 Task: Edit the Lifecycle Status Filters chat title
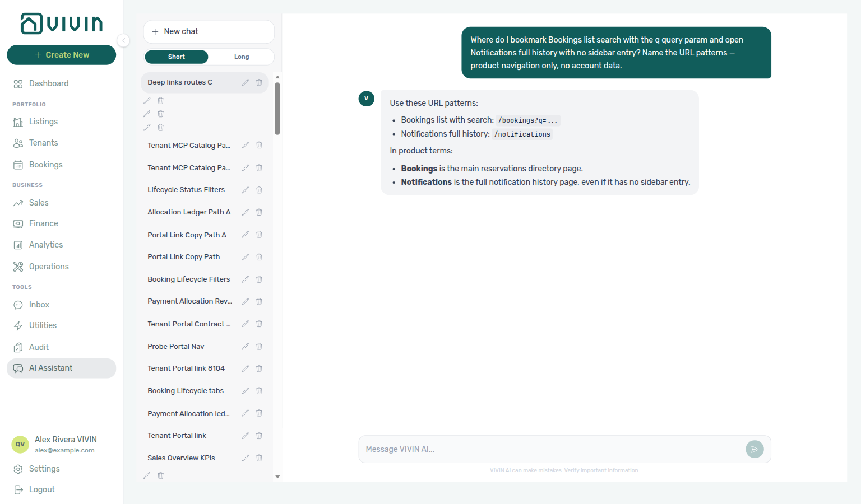(245, 190)
